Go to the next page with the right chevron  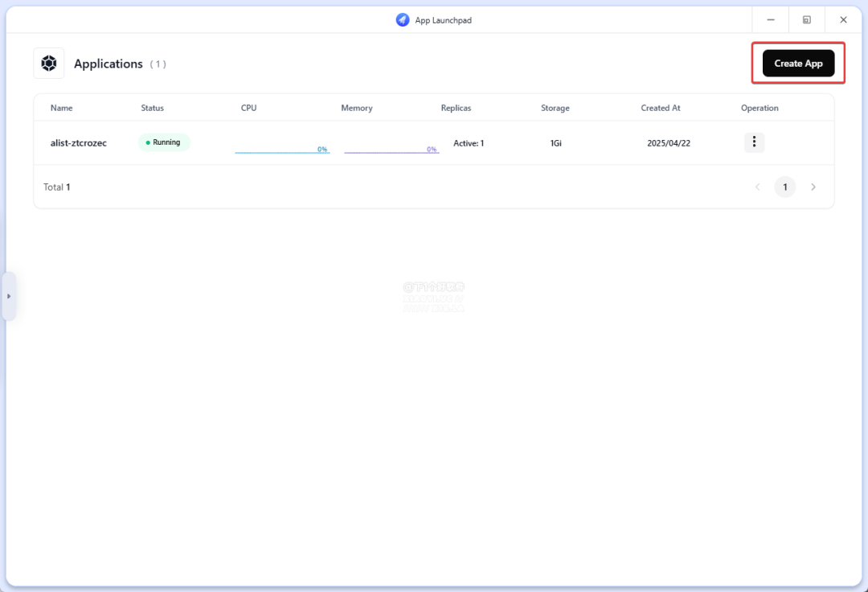coord(813,187)
